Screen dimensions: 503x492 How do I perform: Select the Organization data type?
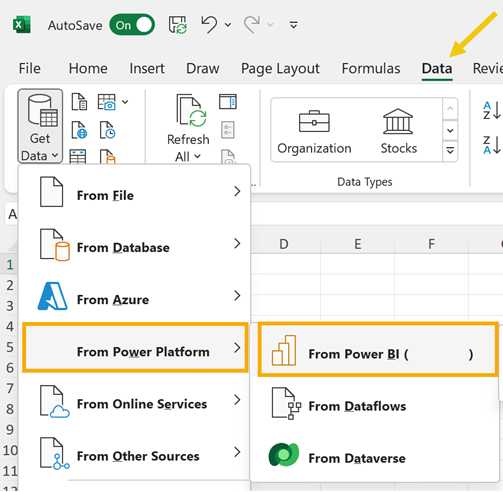point(314,132)
